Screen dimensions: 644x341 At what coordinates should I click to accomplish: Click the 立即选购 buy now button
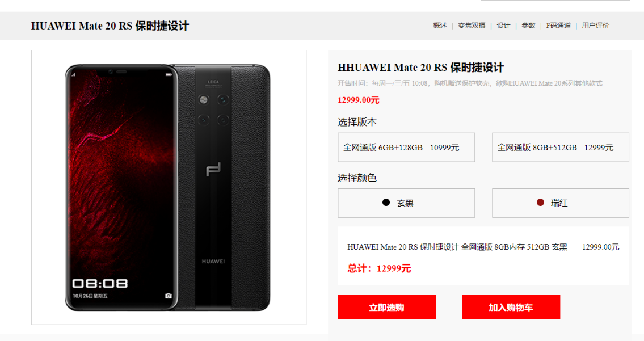[386, 308]
